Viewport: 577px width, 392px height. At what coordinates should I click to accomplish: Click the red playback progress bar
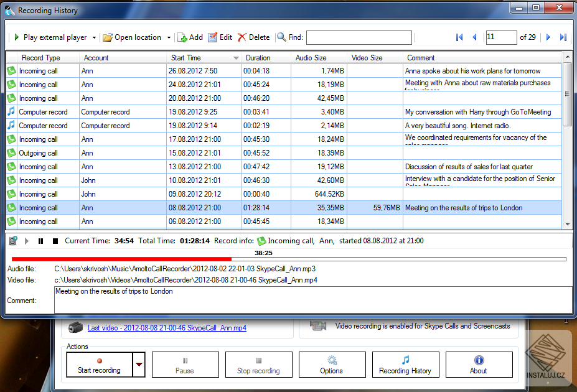(121, 259)
